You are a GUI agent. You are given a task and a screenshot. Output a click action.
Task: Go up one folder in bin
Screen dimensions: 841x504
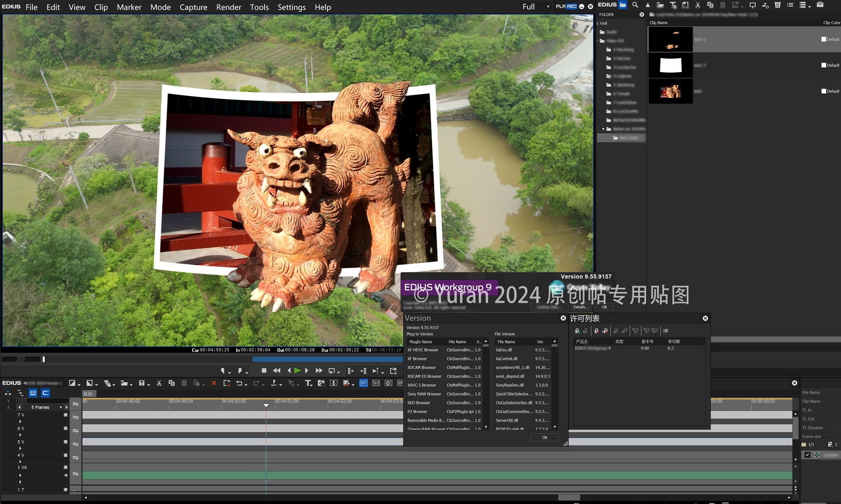647,5
